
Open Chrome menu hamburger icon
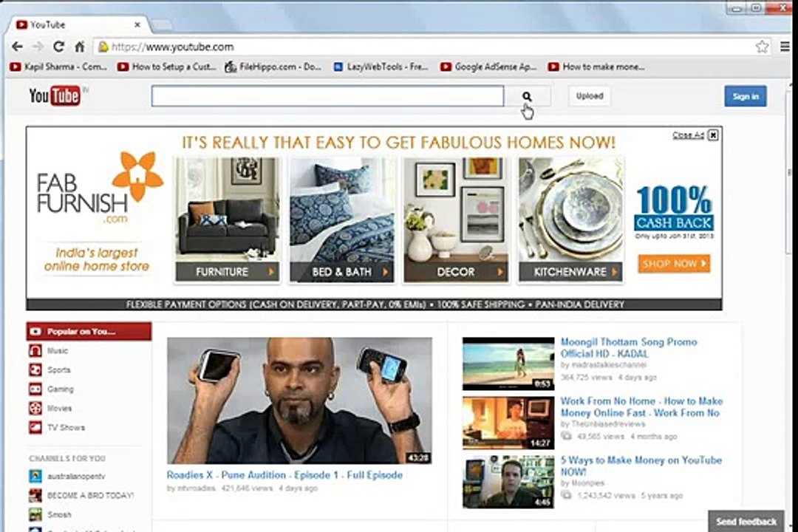785,47
